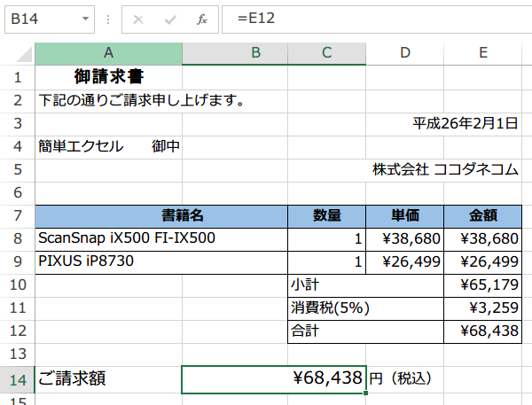The width and height of the screenshot is (532, 405).
Task: Click the 小計 label cell
Action: click(x=365, y=285)
